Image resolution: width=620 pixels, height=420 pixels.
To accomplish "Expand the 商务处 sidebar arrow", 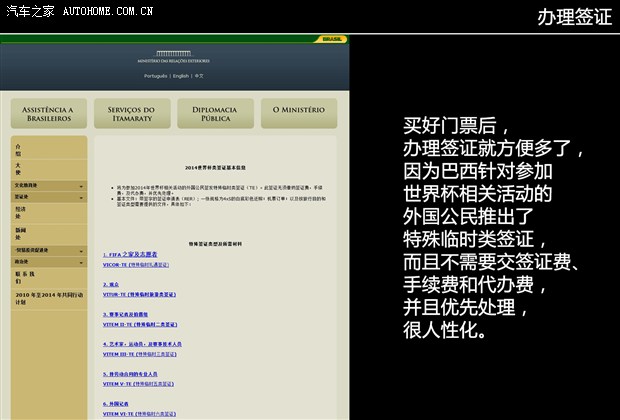I will tap(81, 262).
